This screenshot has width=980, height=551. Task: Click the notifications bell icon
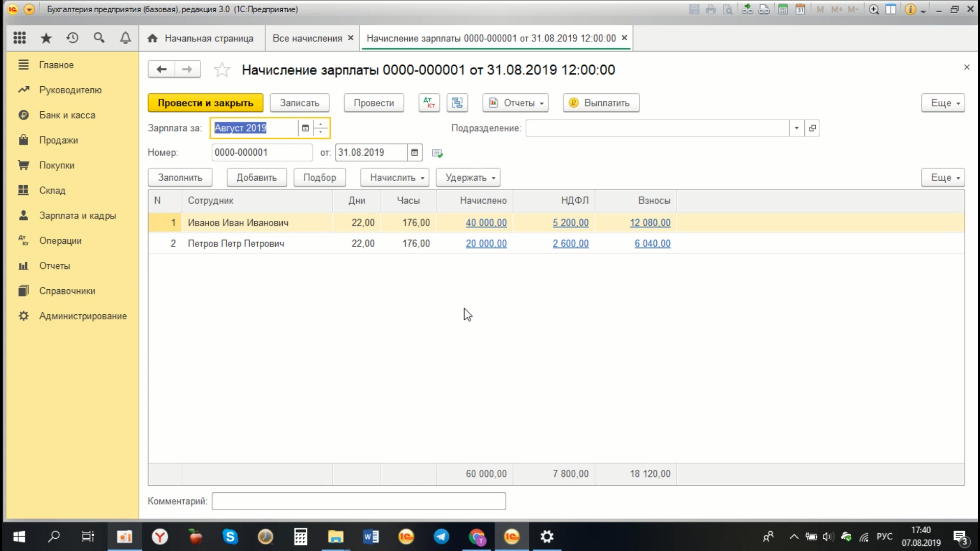click(x=125, y=38)
